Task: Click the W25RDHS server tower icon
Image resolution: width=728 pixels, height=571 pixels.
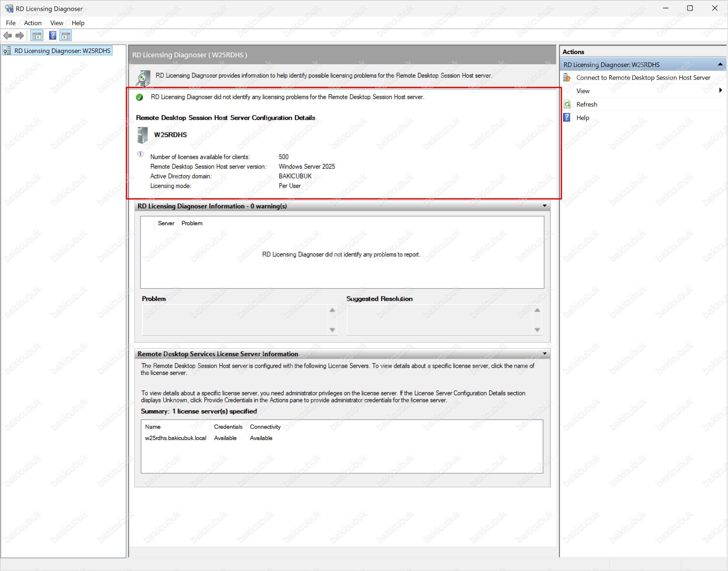Action: (x=143, y=135)
